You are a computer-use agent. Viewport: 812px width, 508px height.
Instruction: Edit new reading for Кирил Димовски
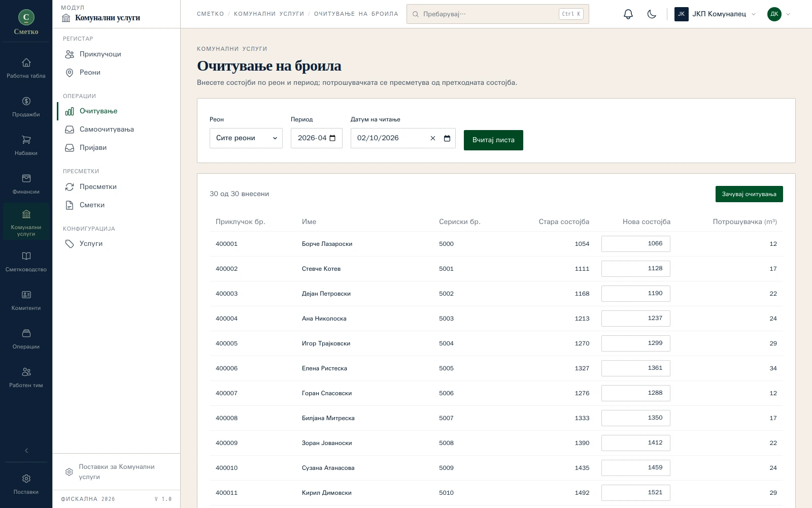click(635, 493)
